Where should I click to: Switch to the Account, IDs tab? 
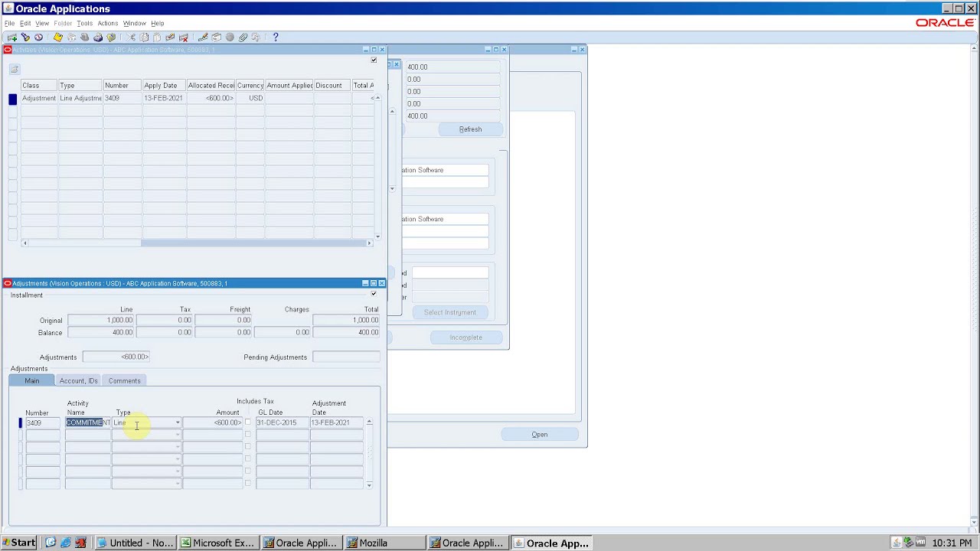pyautogui.click(x=79, y=380)
